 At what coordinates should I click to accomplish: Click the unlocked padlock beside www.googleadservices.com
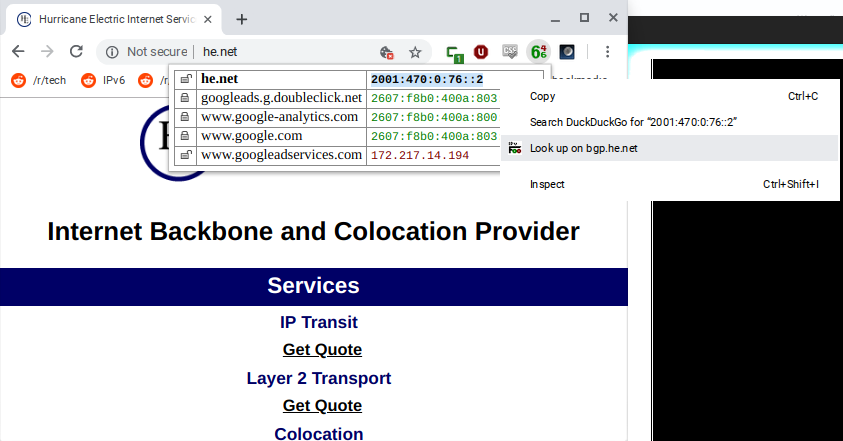[x=185, y=155]
